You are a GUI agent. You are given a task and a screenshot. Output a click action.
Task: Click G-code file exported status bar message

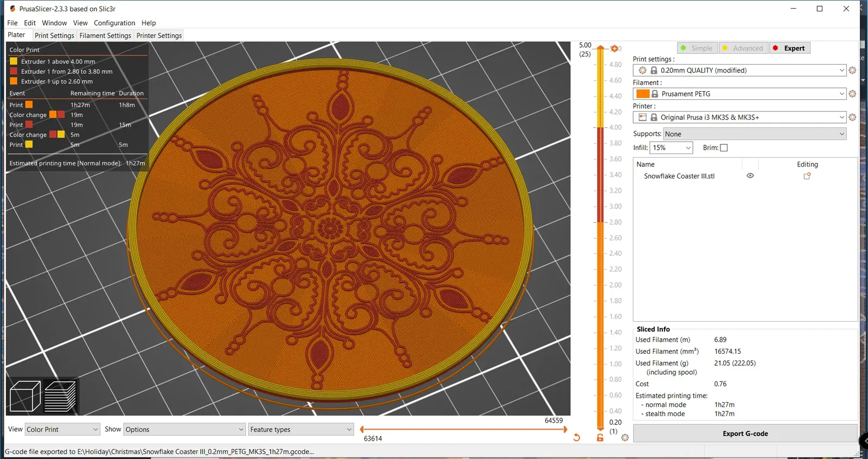point(159,451)
